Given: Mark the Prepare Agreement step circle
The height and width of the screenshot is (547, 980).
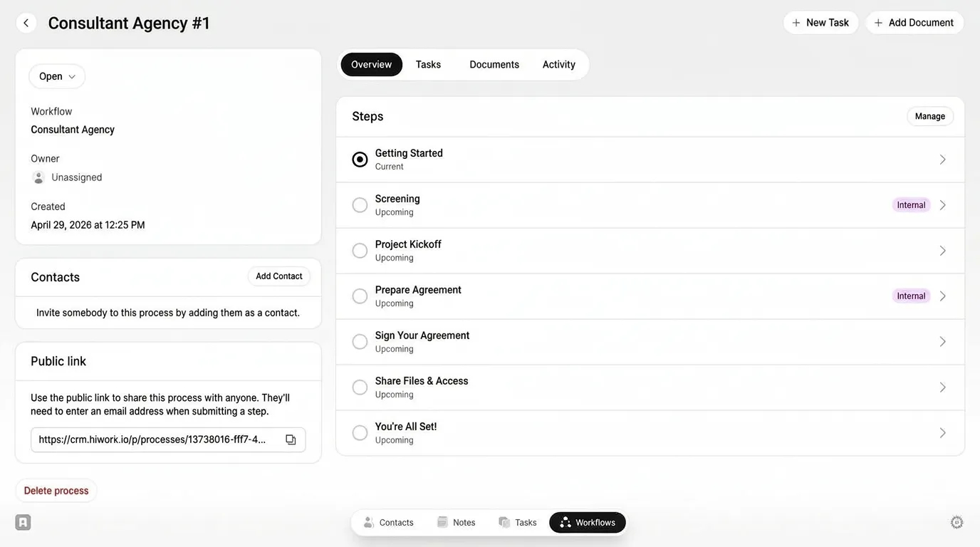Looking at the screenshot, I should pyautogui.click(x=360, y=296).
